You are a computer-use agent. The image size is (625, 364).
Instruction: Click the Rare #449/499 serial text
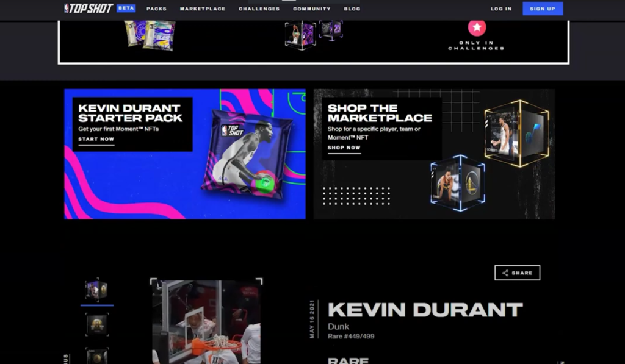[351, 336]
